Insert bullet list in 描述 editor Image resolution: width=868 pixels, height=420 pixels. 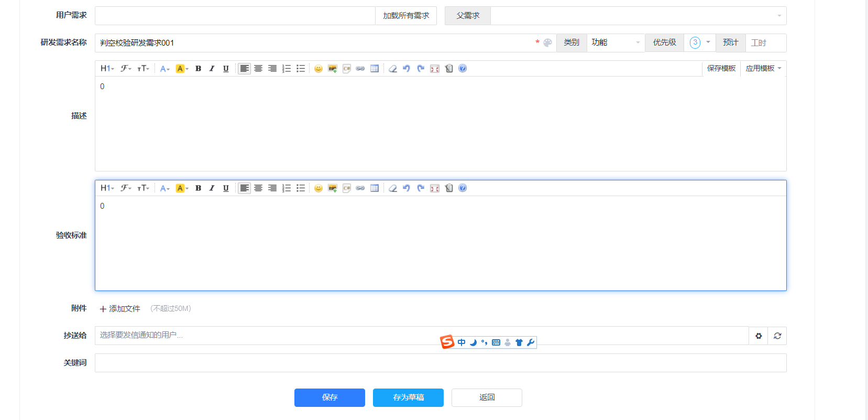(x=301, y=69)
